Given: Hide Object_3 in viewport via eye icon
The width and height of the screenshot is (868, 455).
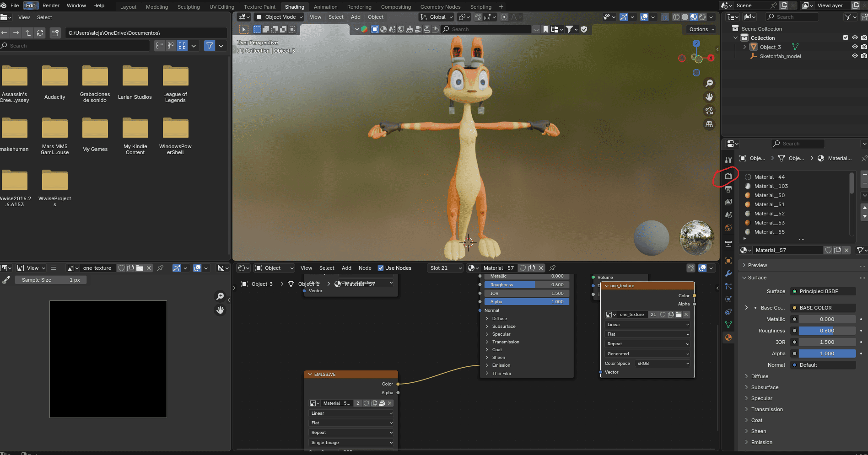Looking at the screenshot, I should point(855,47).
